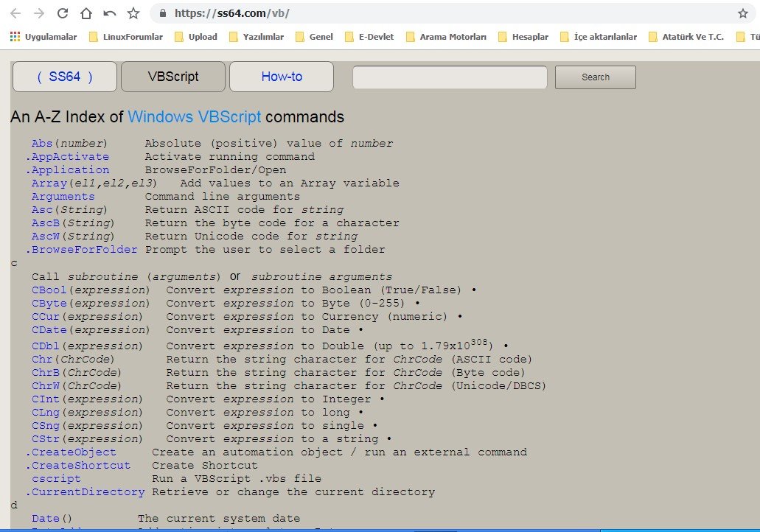
Task: Open the Asc command link
Action: click(x=42, y=210)
